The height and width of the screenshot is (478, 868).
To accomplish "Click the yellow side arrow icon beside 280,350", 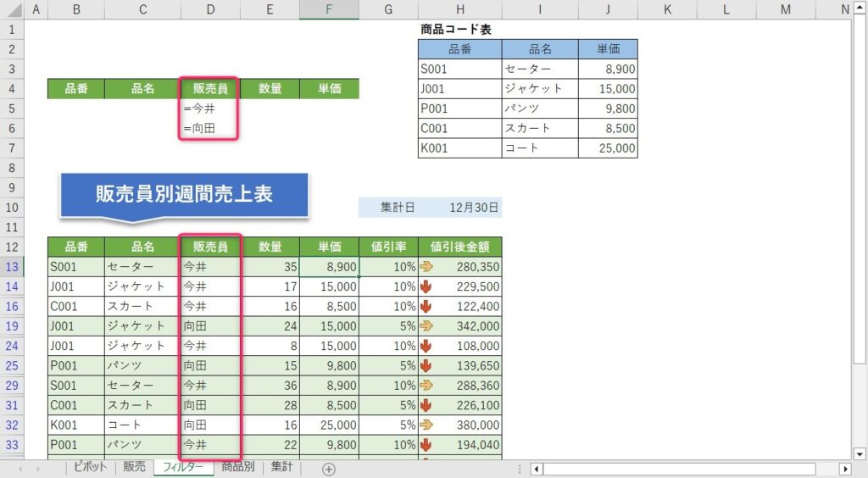I will pyautogui.click(x=426, y=266).
